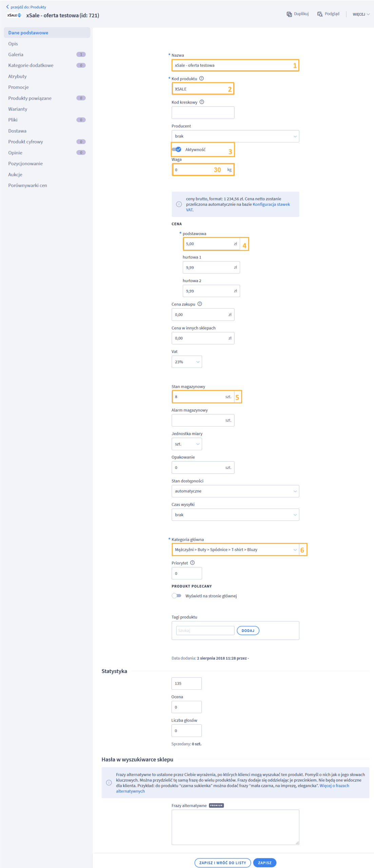Open product preview with Podgląd icon

[320, 14]
